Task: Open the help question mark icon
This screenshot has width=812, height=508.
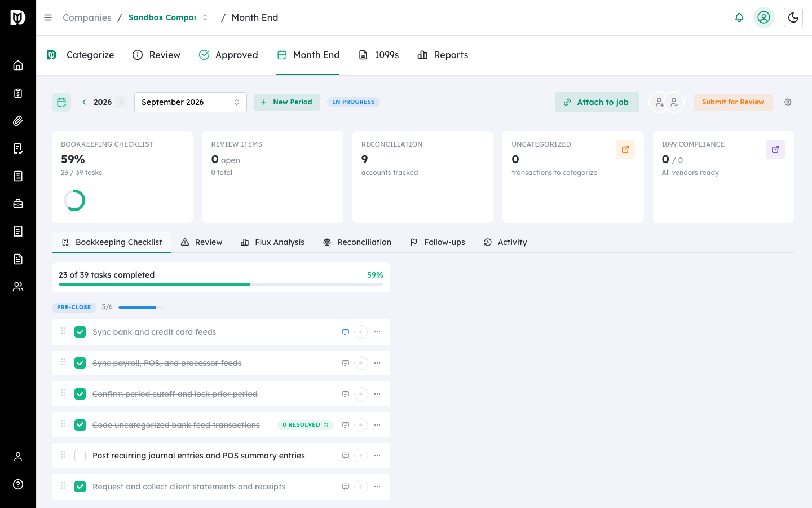Action: pyautogui.click(x=18, y=484)
